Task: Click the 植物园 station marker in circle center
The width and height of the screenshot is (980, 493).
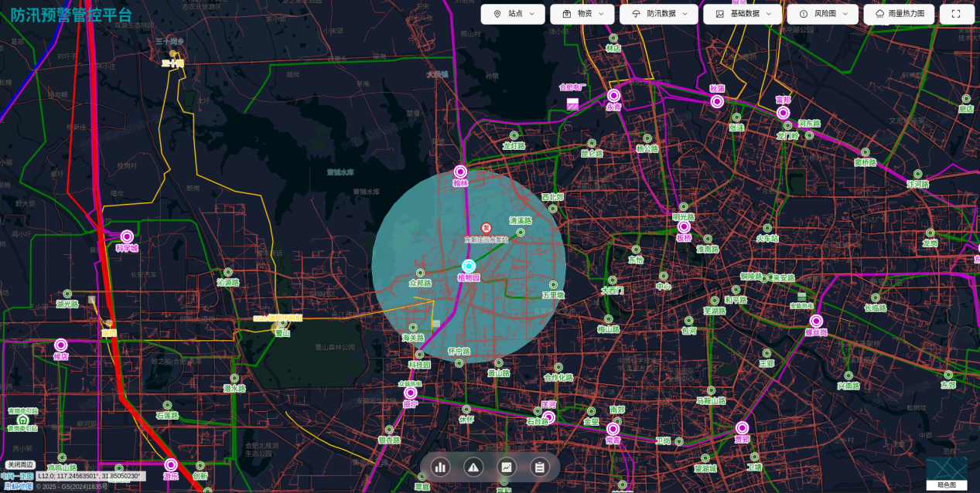Action: [468, 266]
